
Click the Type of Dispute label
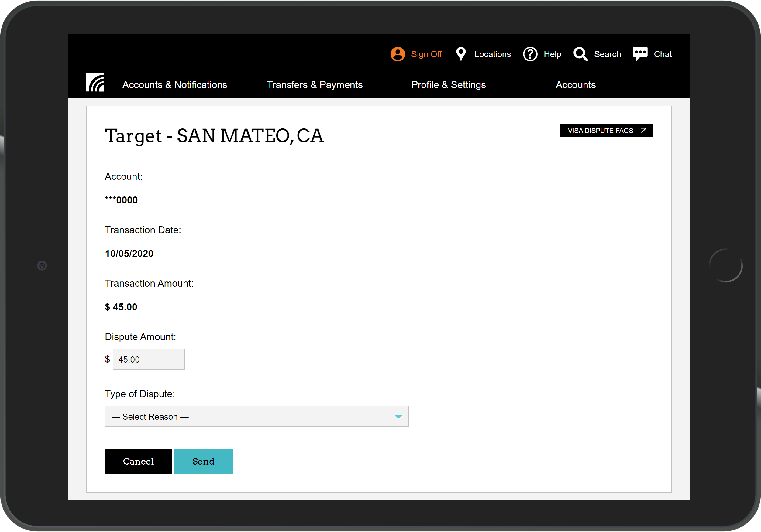[x=140, y=394]
